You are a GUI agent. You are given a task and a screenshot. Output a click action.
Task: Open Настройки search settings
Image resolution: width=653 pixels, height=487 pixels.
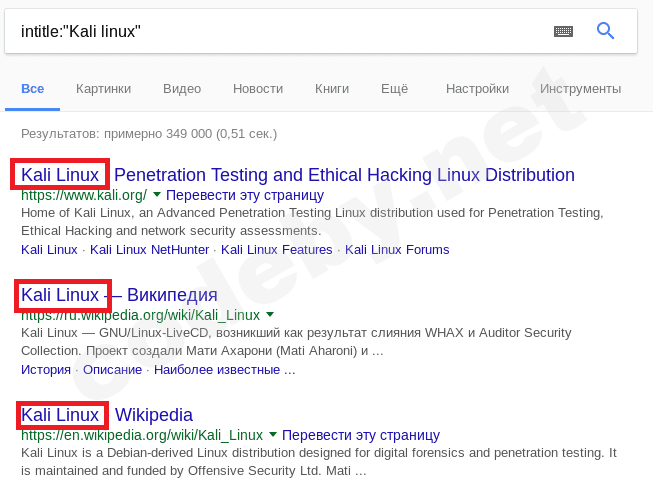tap(477, 88)
